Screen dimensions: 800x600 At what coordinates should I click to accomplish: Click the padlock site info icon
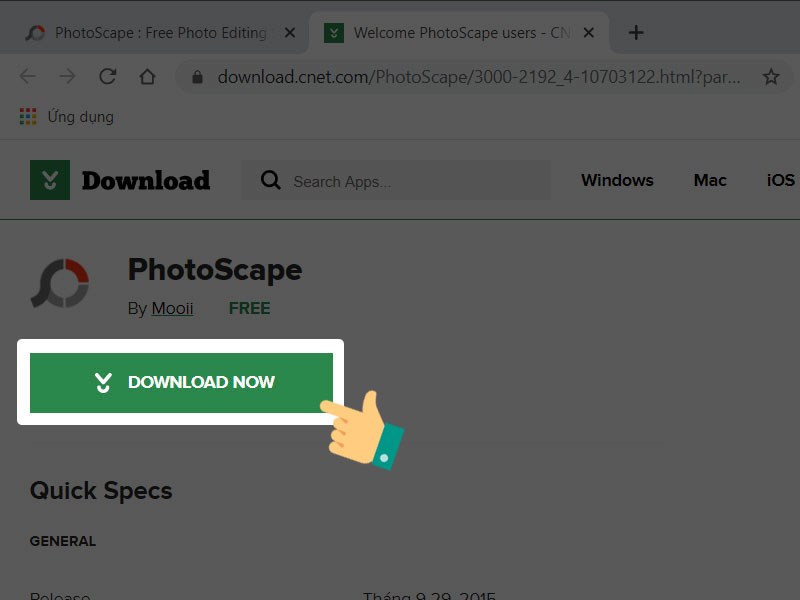point(199,77)
